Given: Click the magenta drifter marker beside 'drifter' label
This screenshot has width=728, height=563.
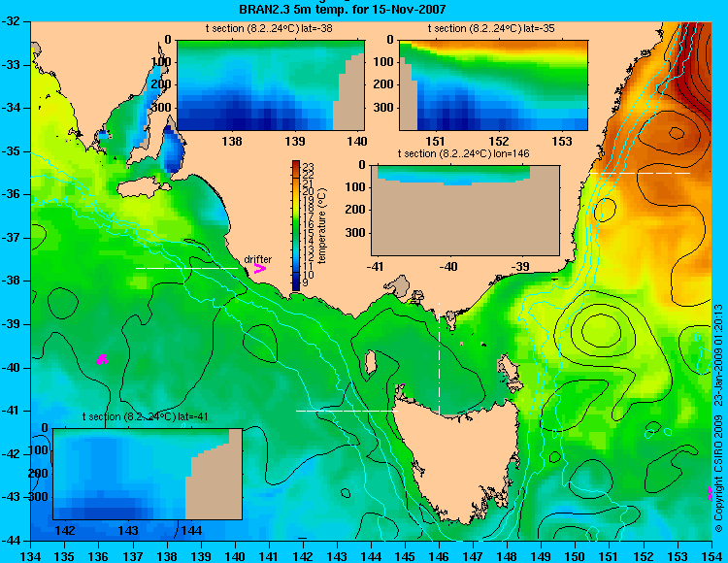Looking at the screenshot, I should (260, 268).
